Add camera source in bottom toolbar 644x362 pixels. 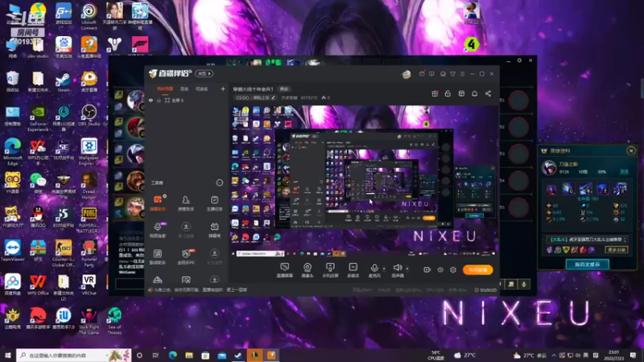coord(308,270)
